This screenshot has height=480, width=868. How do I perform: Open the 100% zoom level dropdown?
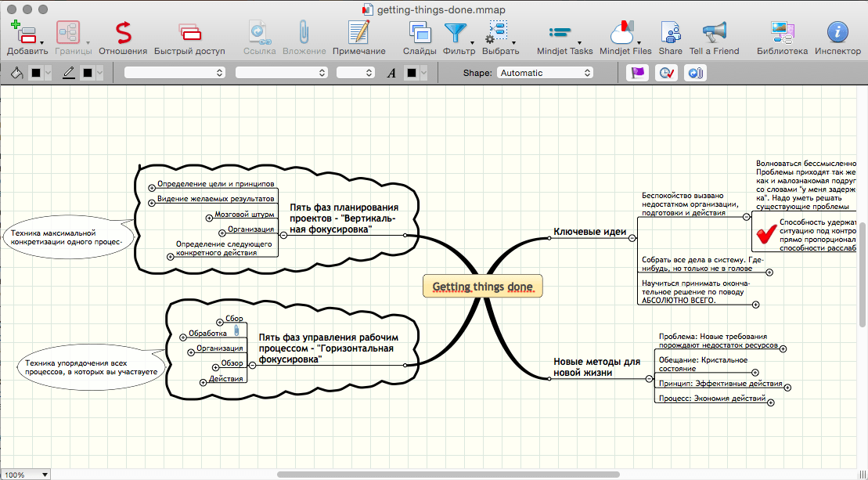pos(26,475)
